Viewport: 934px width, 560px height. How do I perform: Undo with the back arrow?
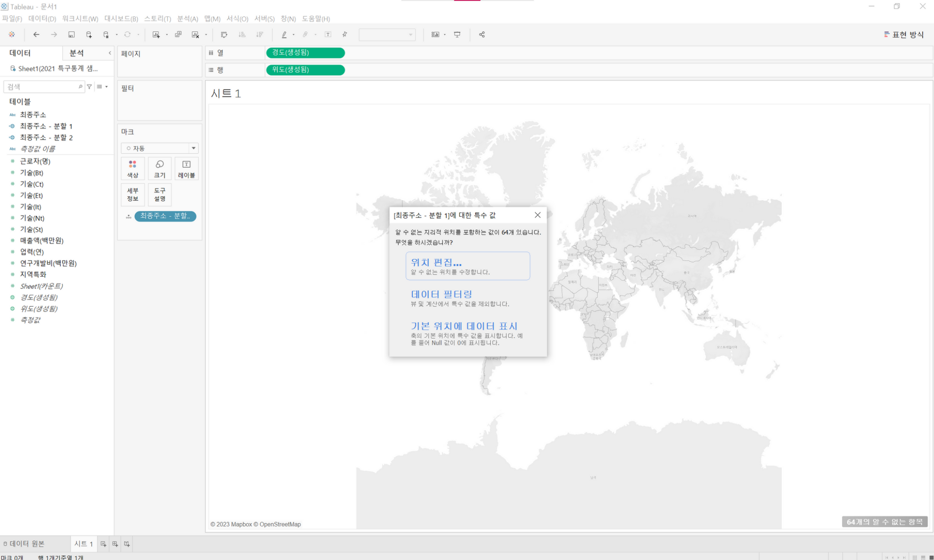click(x=36, y=35)
